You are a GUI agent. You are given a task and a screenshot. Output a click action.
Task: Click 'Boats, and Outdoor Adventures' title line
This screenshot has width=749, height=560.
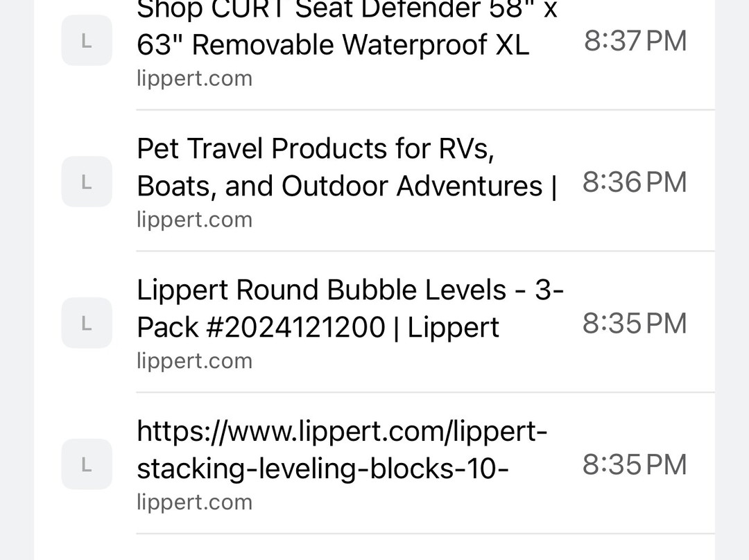[347, 186]
